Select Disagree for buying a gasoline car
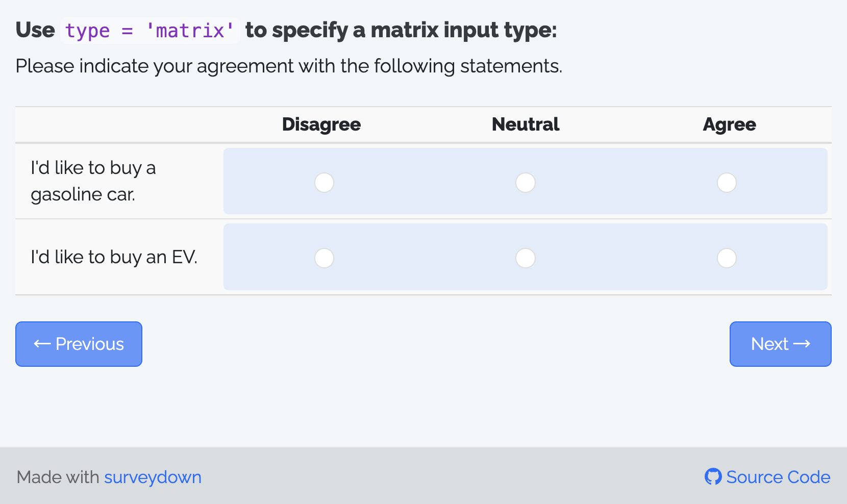 324,183
